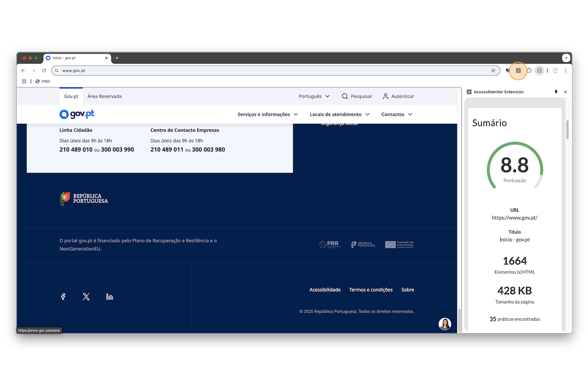Switch to the Área Reservada tab
The width and height of the screenshot is (588, 368).
(105, 96)
